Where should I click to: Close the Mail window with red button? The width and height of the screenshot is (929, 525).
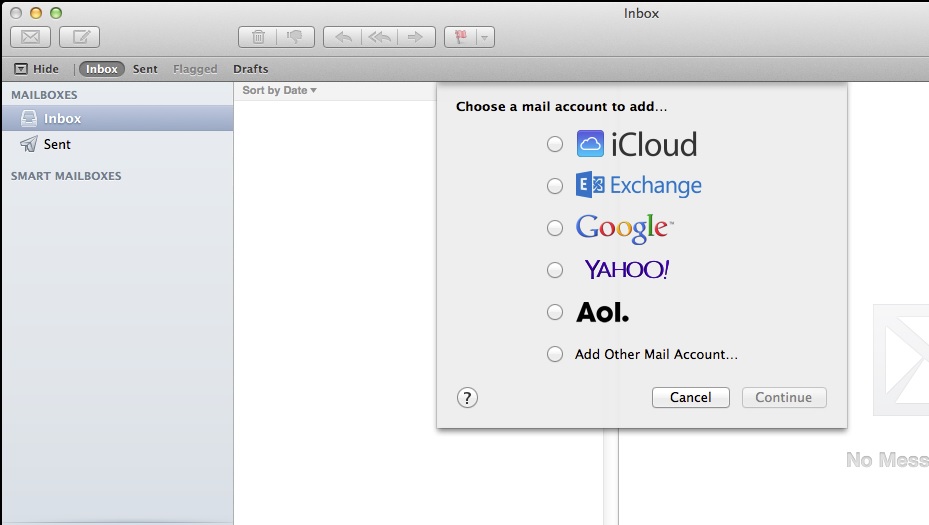click(x=16, y=13)
